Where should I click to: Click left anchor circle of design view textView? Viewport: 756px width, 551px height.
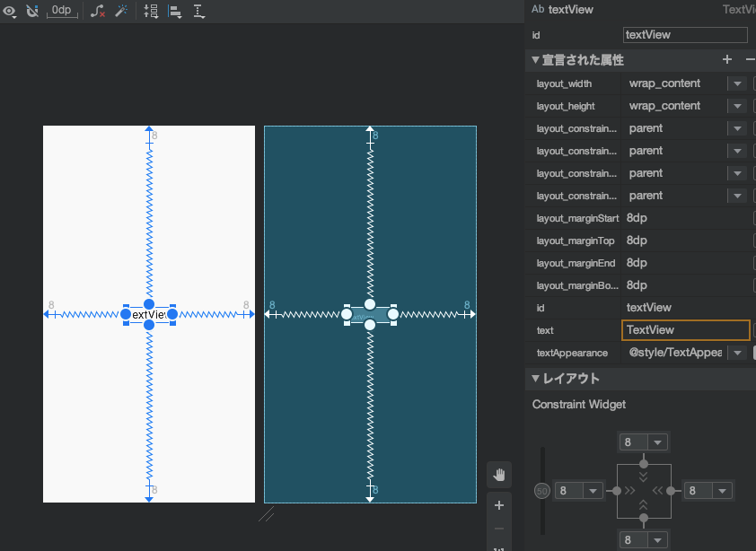(x=126, y=314)
